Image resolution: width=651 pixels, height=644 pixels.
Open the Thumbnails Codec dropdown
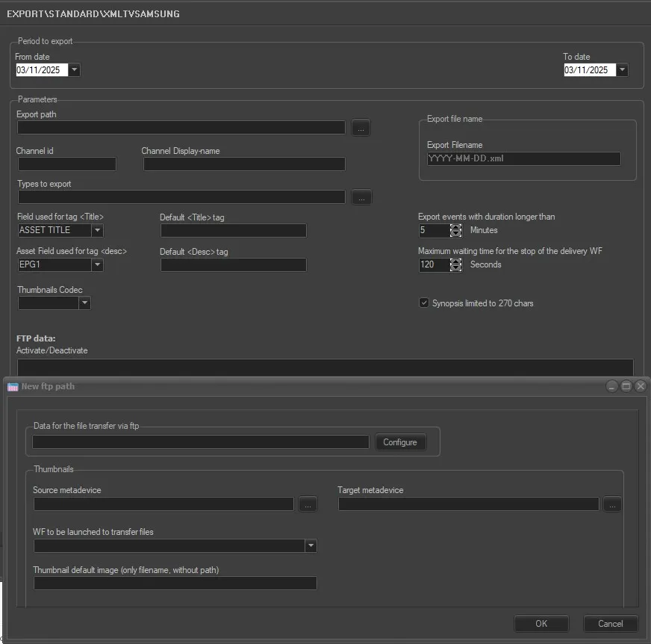tap(84, 303)
